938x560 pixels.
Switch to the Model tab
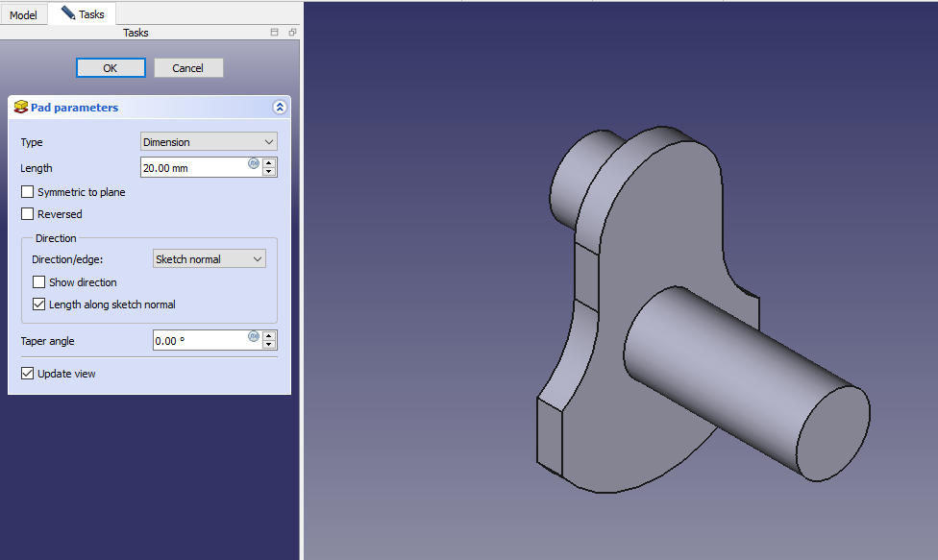(23, 15)
